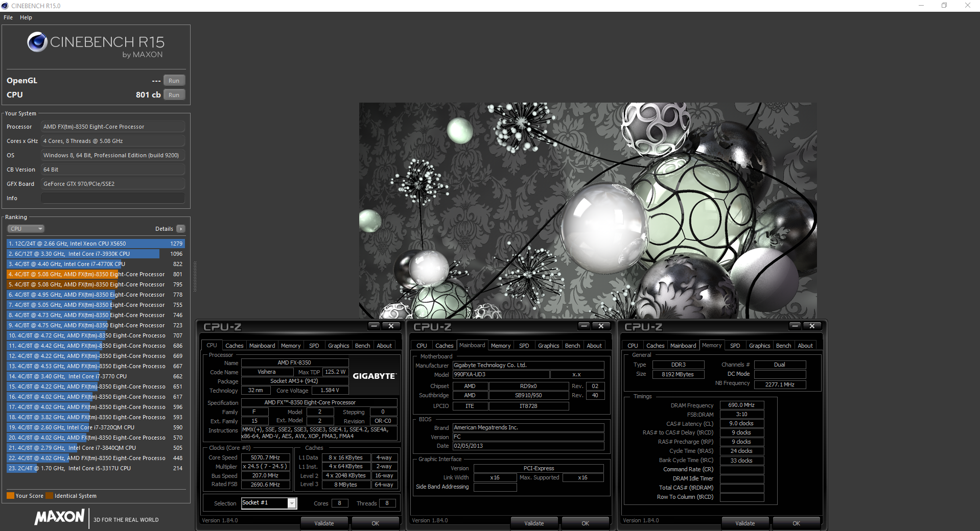The image size is (980, 531).
Task: Click Validate in the first CPU-Z window
Action: 324,523
